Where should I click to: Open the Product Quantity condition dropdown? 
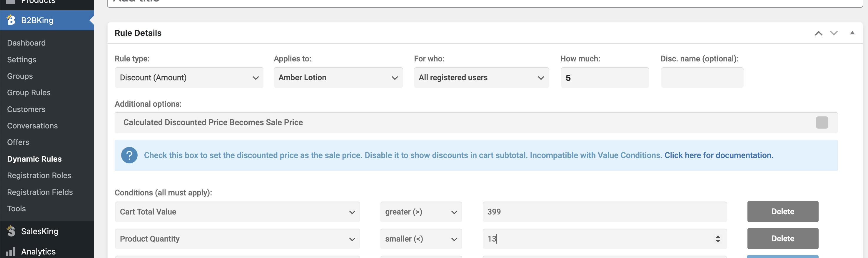click(237, 239)
